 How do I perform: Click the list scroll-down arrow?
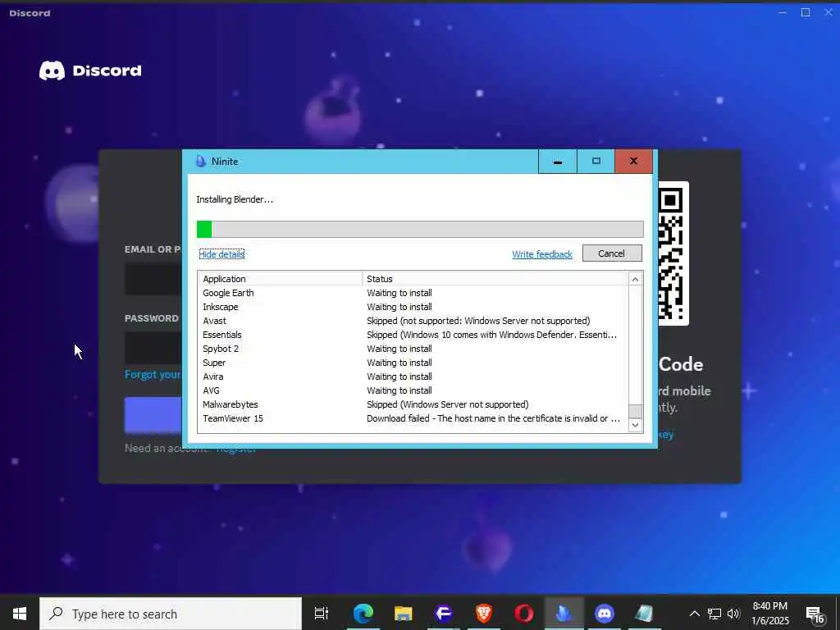[635, 426]
